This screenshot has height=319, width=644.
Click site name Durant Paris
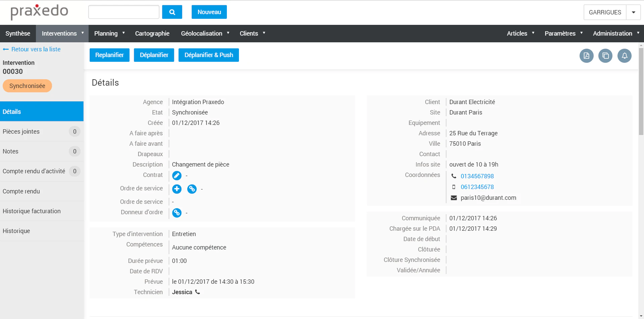pyautogui.click(x=465, y=112)
